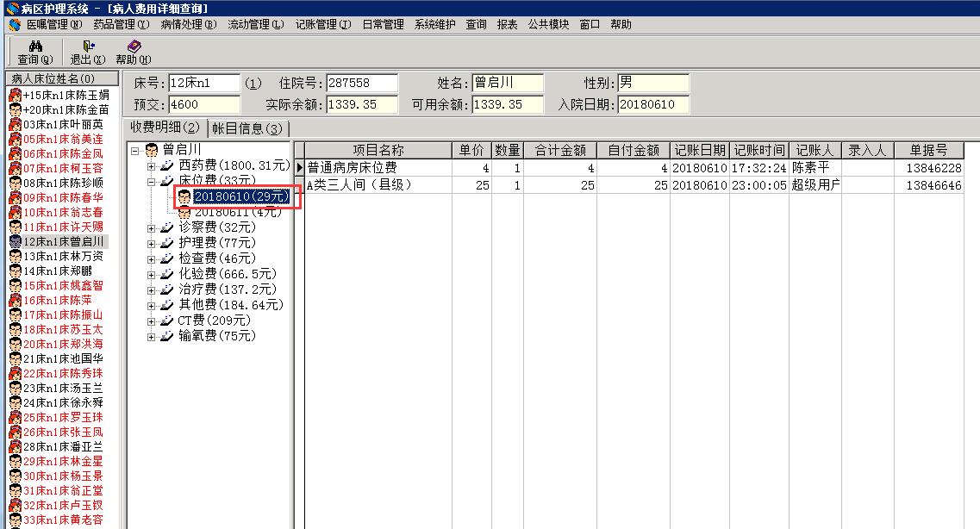The image size is (980, 529).
Task: Click the 单据号 column header
Action: tap(929, 150)
